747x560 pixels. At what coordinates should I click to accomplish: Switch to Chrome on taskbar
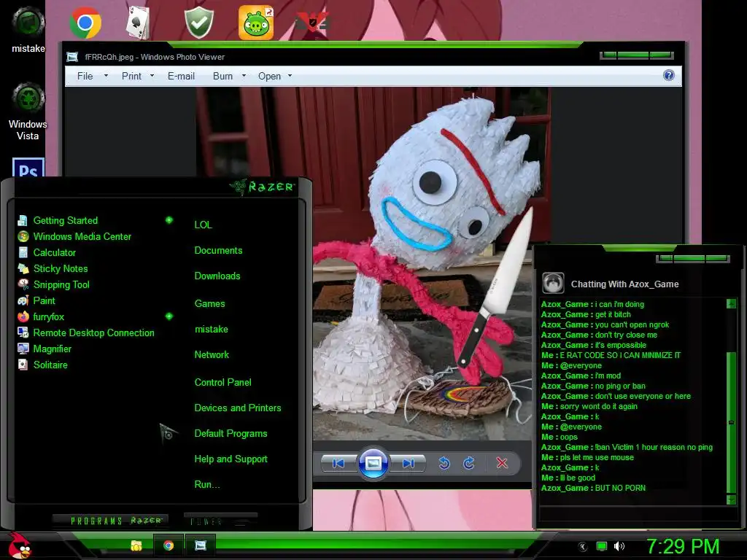click(x=169, y=545)
